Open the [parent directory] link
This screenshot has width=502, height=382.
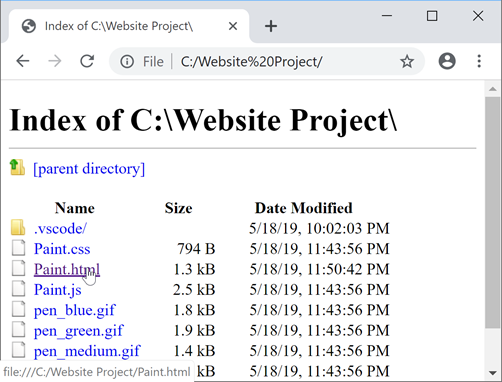pos(89,169)
